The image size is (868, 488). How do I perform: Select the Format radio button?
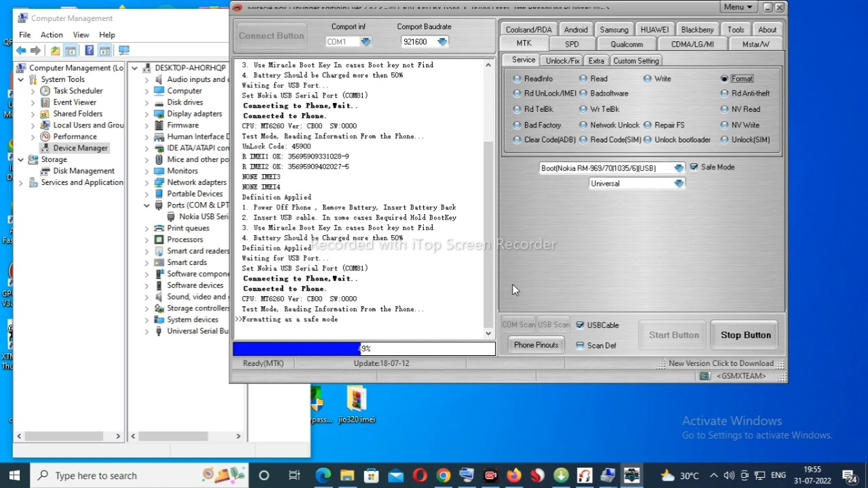(725, 79)
